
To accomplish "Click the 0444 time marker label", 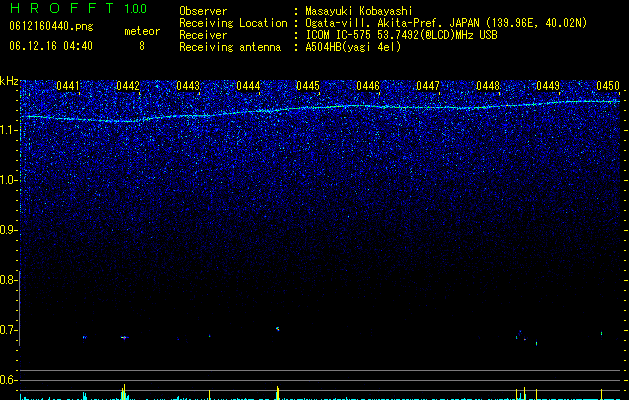I will pyautogui.click(x=248, y=86).
